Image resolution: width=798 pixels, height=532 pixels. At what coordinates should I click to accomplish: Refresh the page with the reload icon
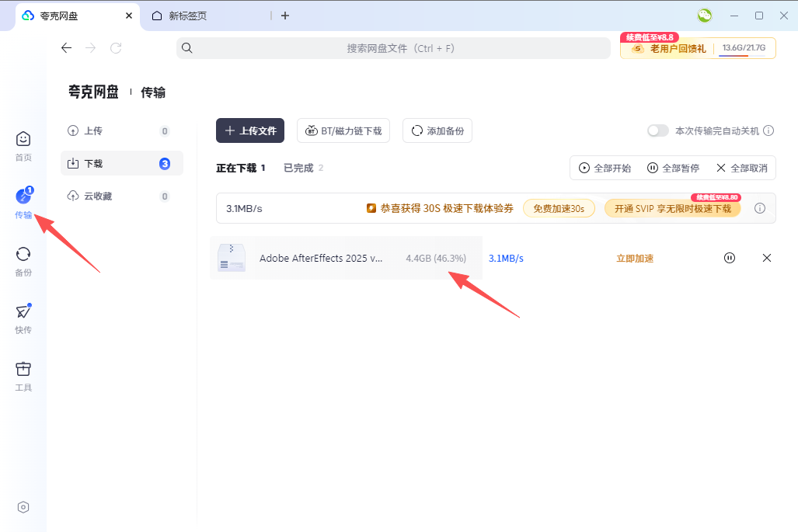(116, 47)
